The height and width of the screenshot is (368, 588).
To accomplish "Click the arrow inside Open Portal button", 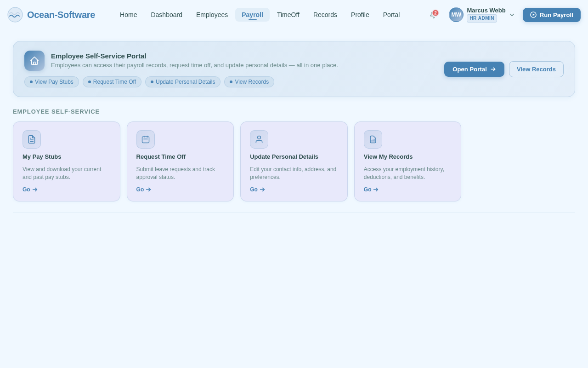I will coord(493,69).
